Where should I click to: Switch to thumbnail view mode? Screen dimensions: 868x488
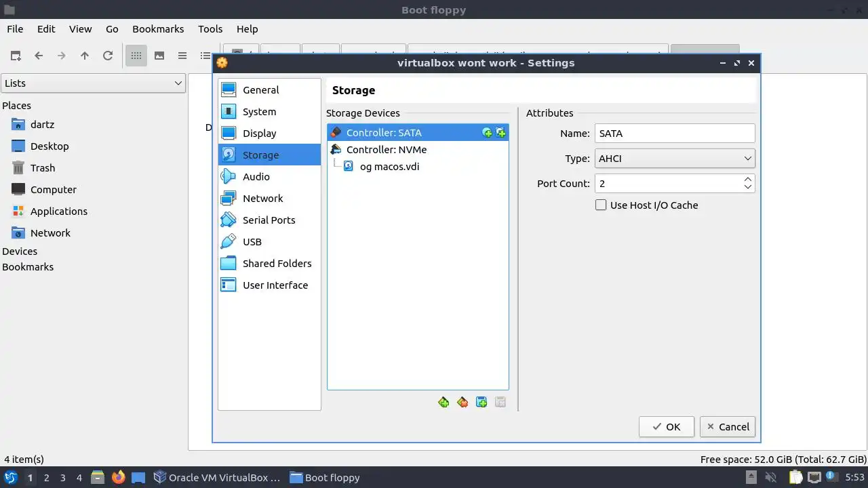[159, 56]
